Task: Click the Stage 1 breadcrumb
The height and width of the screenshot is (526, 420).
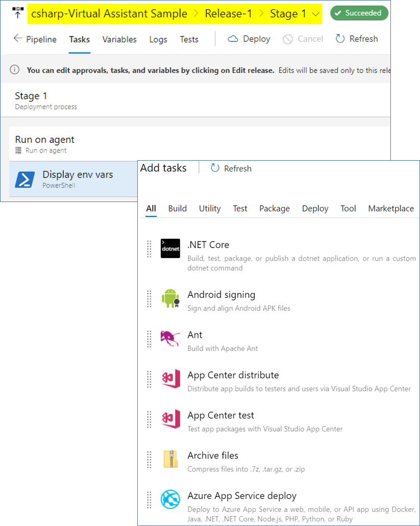Action: tap(288, 14)
